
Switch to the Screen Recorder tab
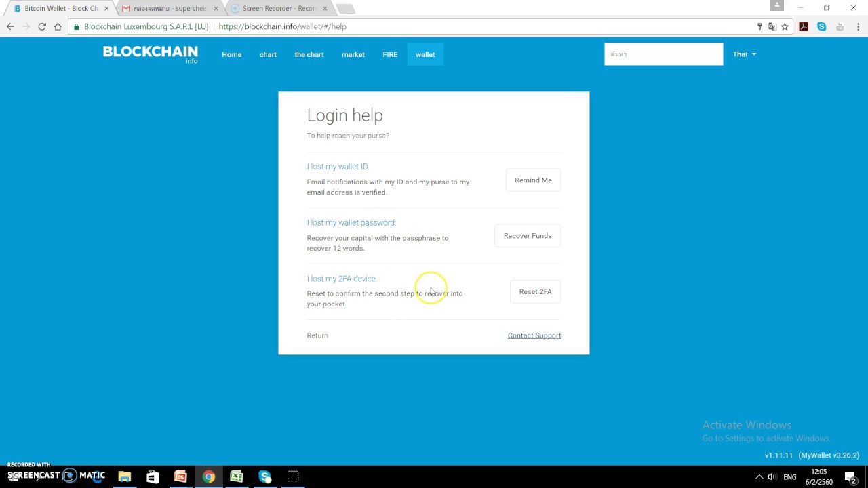279,9
